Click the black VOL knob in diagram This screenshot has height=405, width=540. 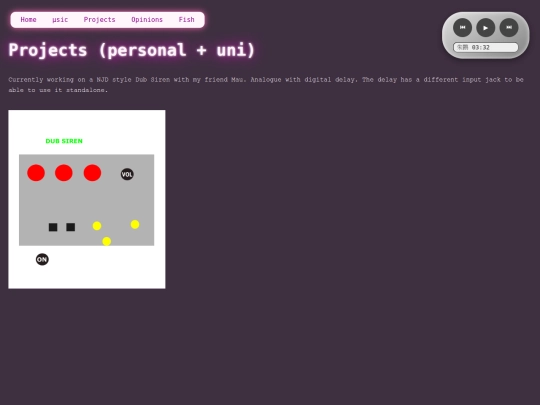pyautogui.click(x=127, y=174)
